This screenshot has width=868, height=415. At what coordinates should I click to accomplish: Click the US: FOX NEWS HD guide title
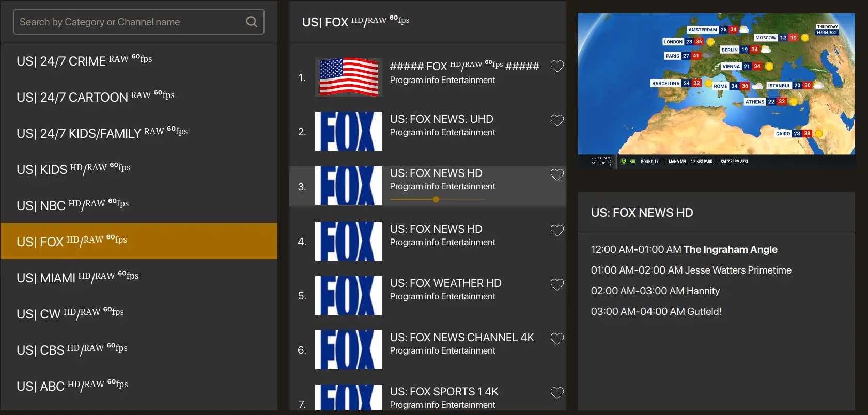[642, 213]
